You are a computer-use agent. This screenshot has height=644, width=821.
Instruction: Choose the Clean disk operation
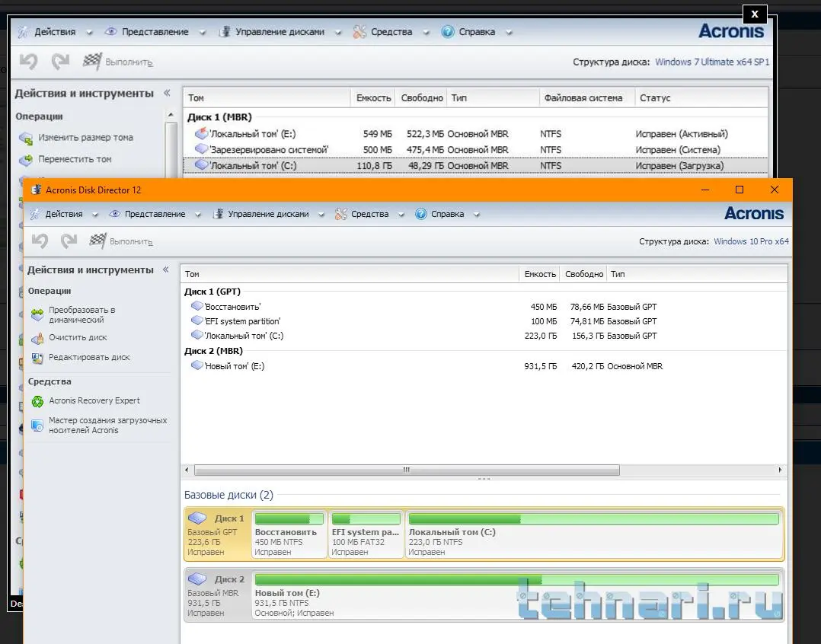point(78,337)
